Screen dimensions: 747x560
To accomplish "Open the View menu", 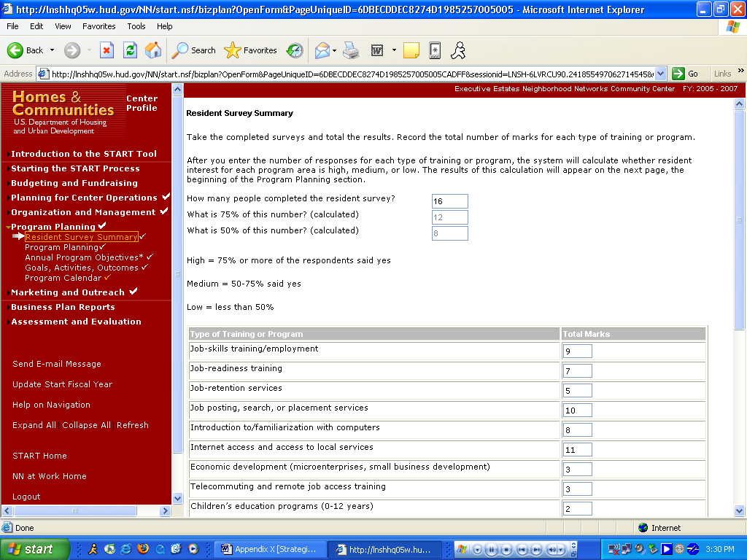I will (x=63, y=26).
